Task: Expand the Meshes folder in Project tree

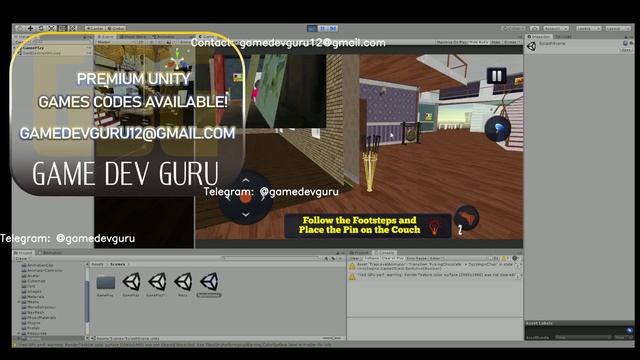Action: (x=19, y=302)
